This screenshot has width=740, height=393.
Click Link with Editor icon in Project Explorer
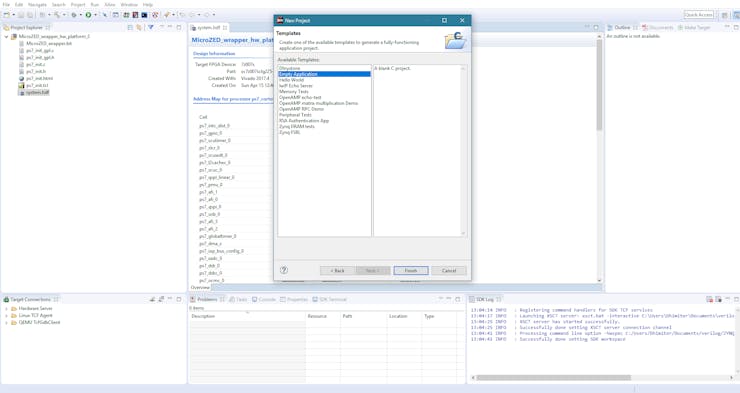[x=139, y=27]
